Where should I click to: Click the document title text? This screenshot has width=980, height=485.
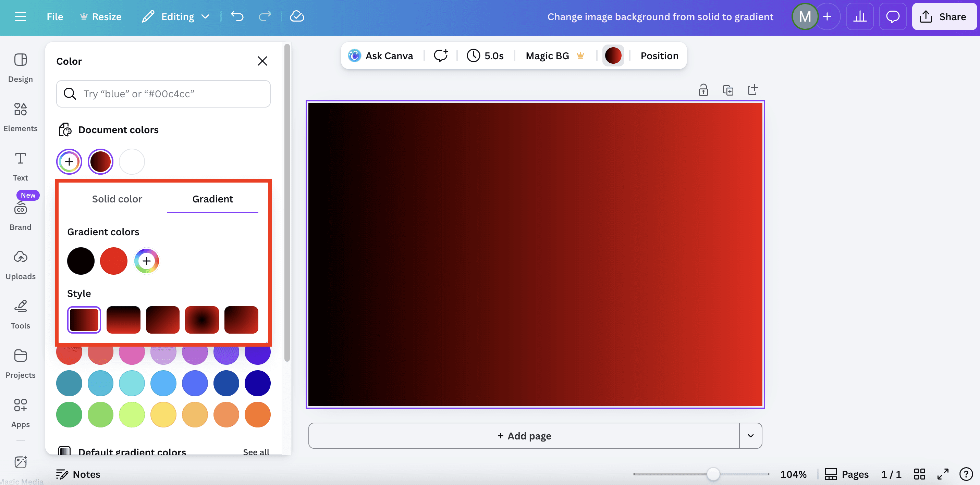660,16
